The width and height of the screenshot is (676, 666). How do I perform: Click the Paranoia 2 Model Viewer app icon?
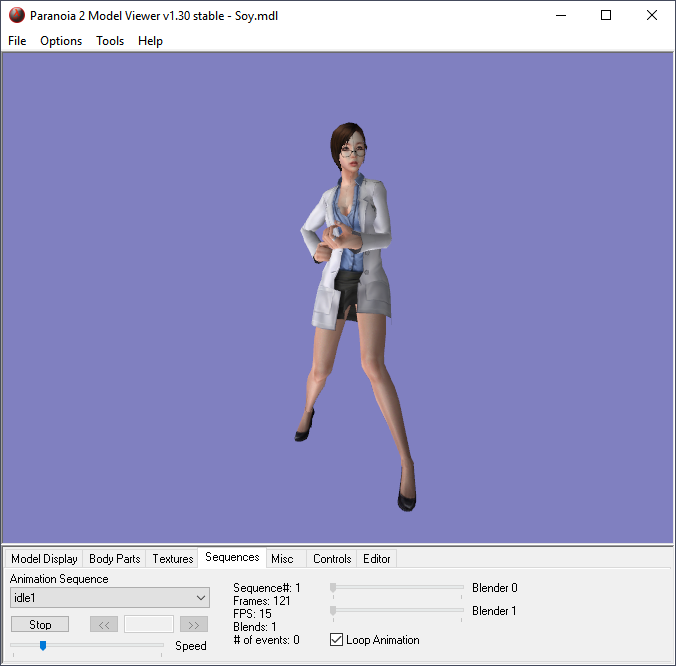(x=17, y=16)
